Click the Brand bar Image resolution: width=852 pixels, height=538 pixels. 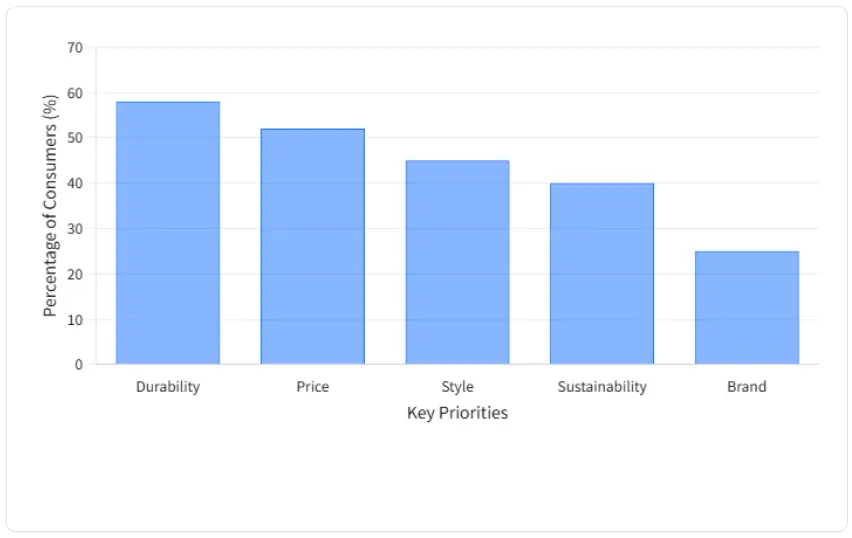click(747, 307)
